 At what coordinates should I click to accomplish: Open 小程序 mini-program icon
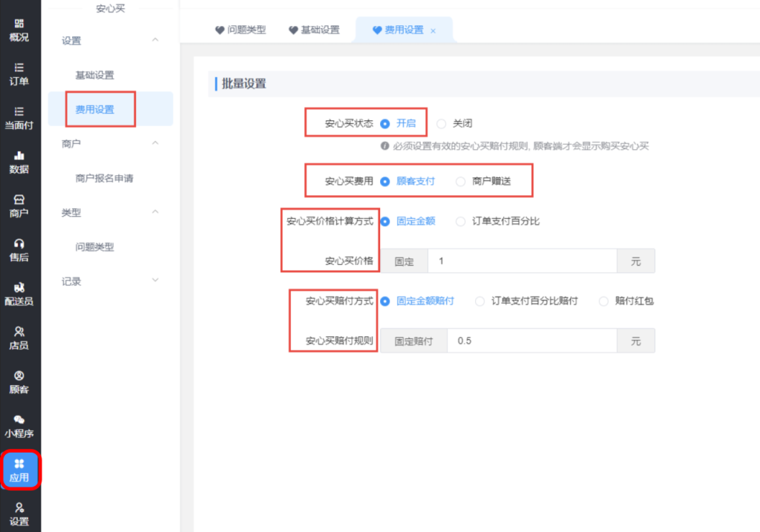pyautogui.click(x=19, y=426)
